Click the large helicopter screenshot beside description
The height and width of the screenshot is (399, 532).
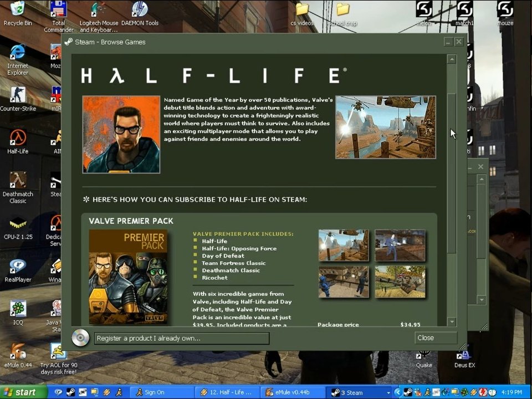point(386,127)
